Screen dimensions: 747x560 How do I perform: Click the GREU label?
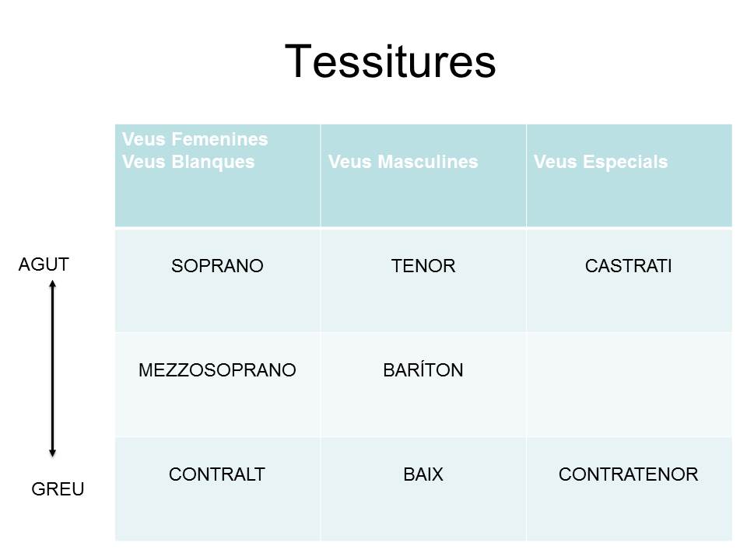tap(58, 489)
